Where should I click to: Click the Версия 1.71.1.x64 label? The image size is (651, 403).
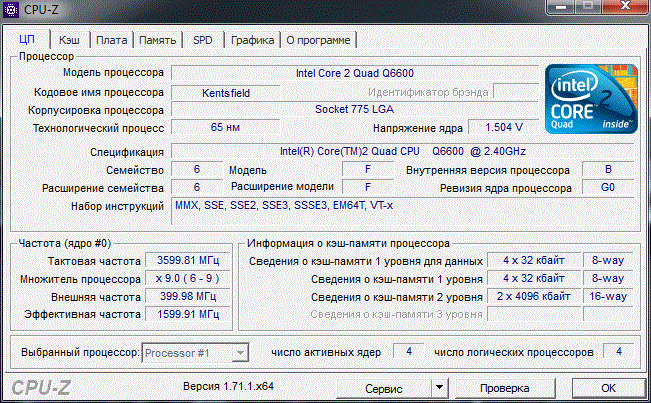click(x=228, y=386)
